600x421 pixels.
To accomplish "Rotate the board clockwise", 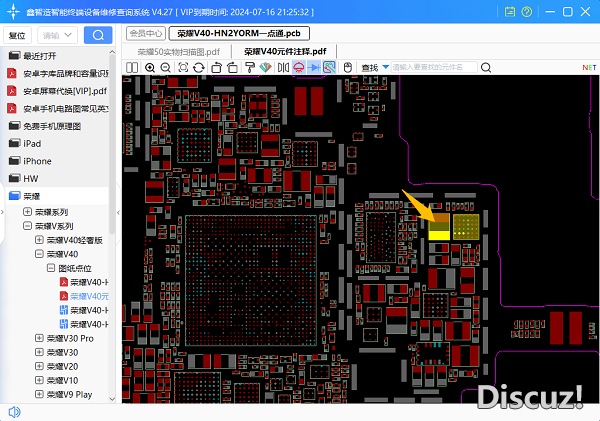I will (x=232, y=68).
